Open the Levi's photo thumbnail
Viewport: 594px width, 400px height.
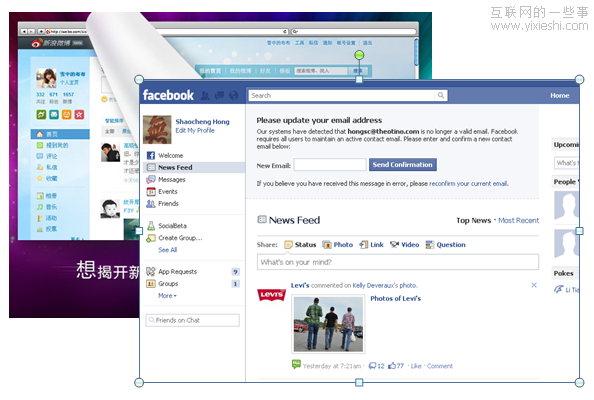click(328, 324)
